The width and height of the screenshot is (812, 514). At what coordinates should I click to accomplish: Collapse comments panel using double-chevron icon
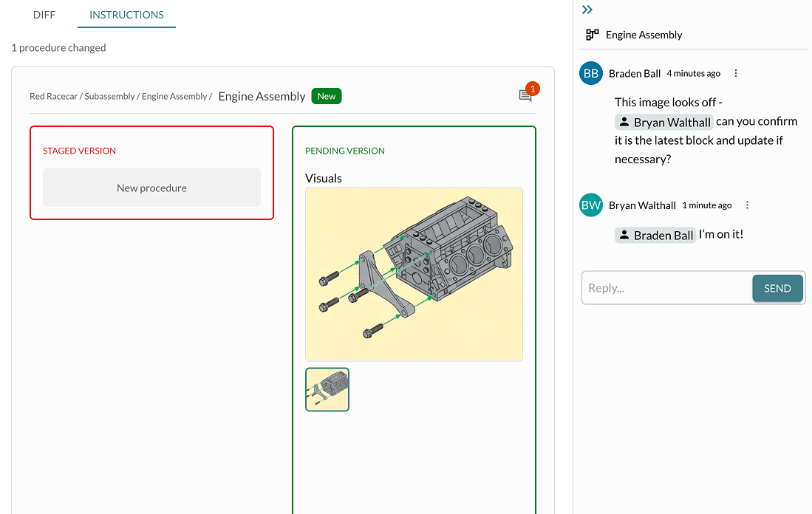point(587,10)
